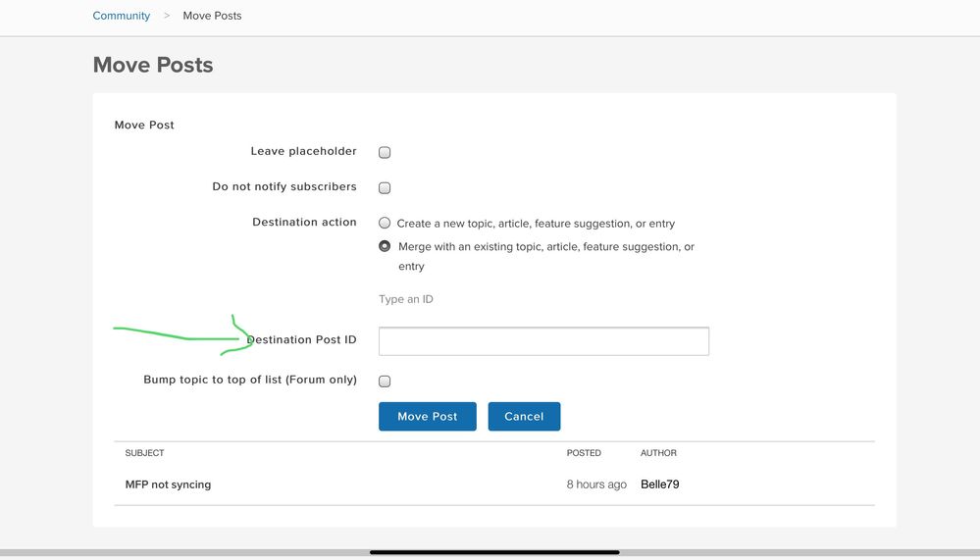Click the POSTED column header
This screenshot has height=560, width=980.
[x=584, y=453]
